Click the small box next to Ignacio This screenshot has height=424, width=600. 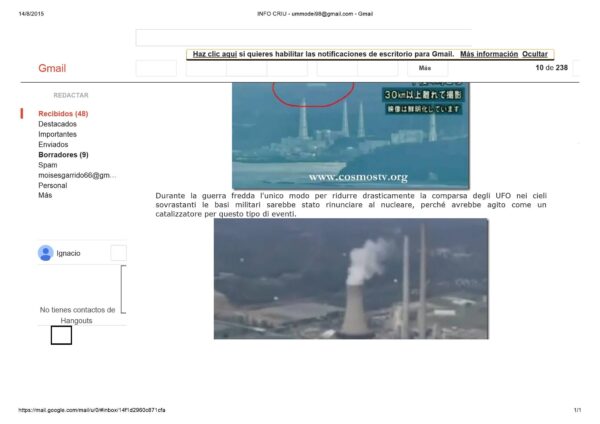(118, 253)
